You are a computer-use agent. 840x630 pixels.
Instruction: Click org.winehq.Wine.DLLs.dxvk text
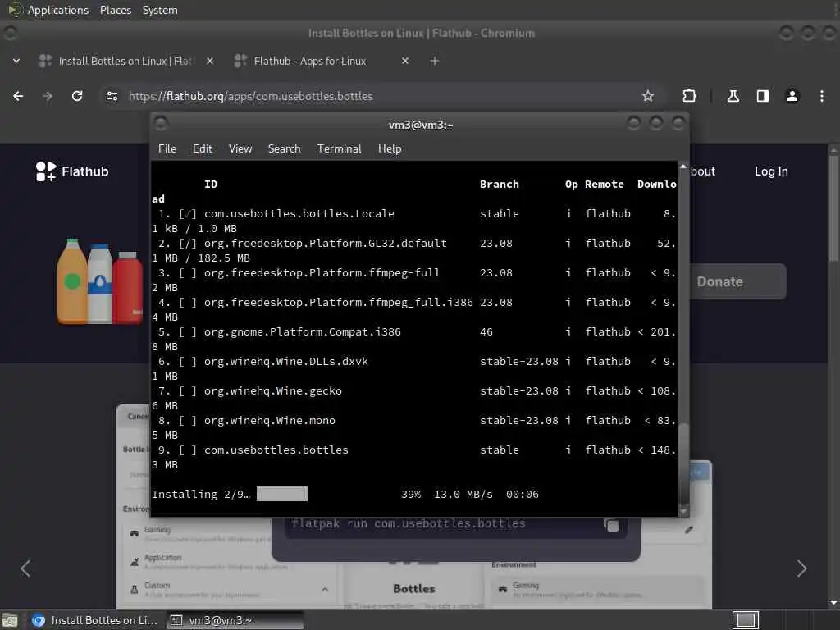click(286, 362)
